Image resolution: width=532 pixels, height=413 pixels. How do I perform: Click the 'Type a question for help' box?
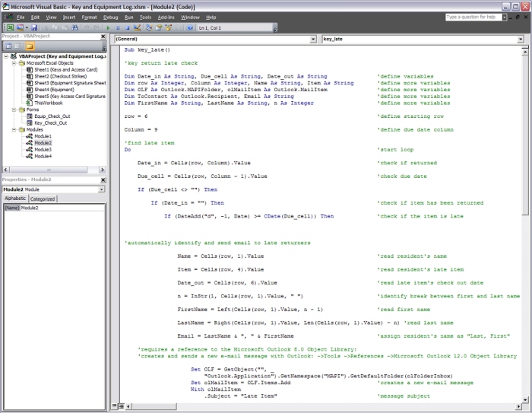pyautogui.click(x=471, y=16)
